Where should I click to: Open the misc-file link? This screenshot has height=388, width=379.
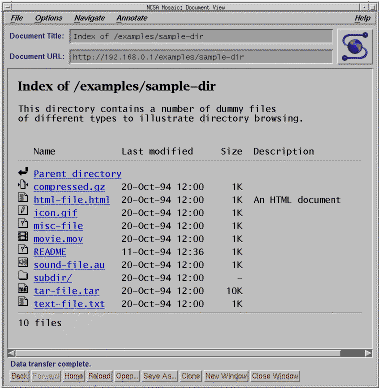point(58,226)
